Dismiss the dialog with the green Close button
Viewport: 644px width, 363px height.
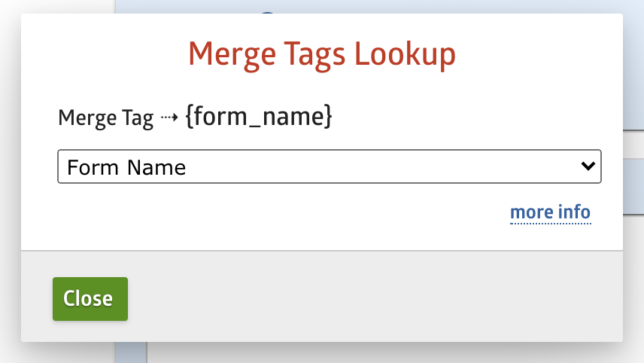click(x=90, y=299)
